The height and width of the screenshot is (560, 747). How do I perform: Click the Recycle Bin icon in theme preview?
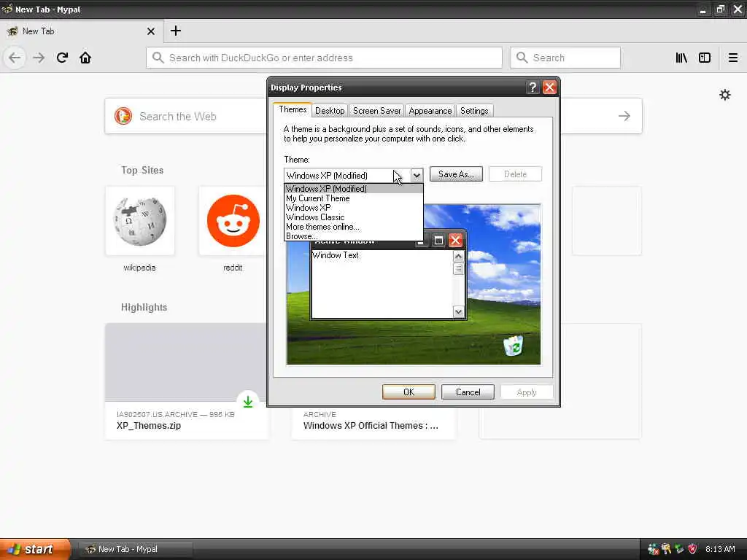coord(514,346)
